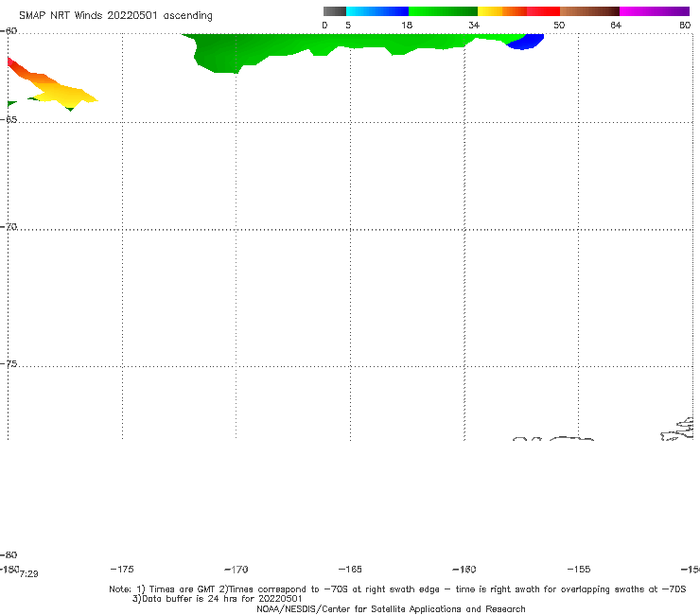Click the 'Times are GMT' note line
The image size is (700, 615).
397,589
